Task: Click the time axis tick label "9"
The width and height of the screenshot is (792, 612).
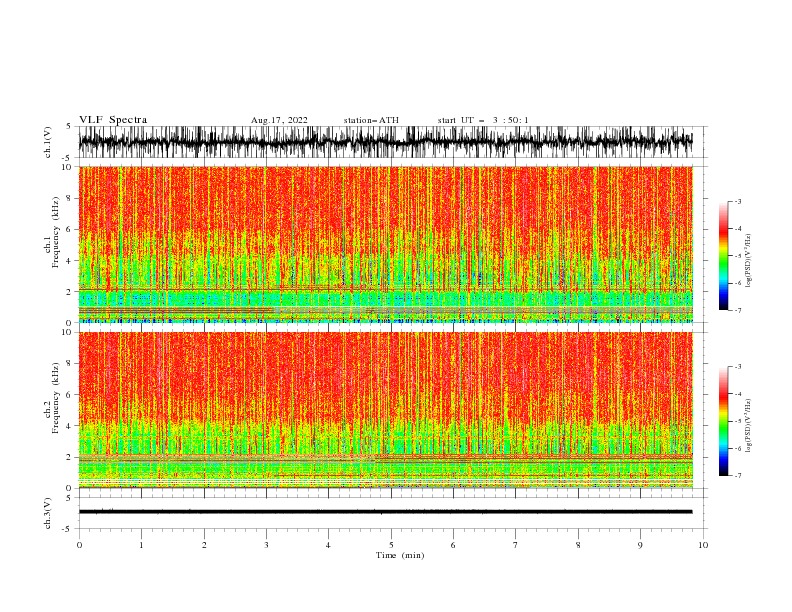Action: pyautogui.click(x=640, y=545)
